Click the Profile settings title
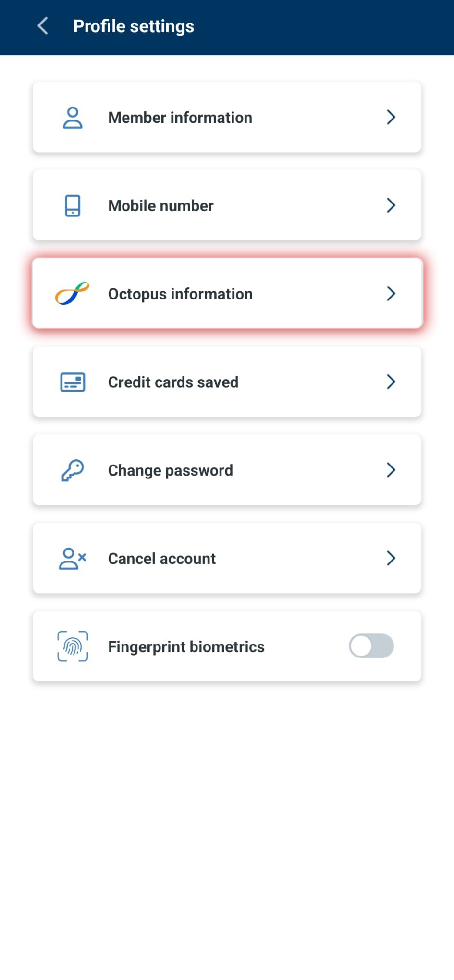The width and height of the screenshot is (454, 980). [x=134, y=26]
